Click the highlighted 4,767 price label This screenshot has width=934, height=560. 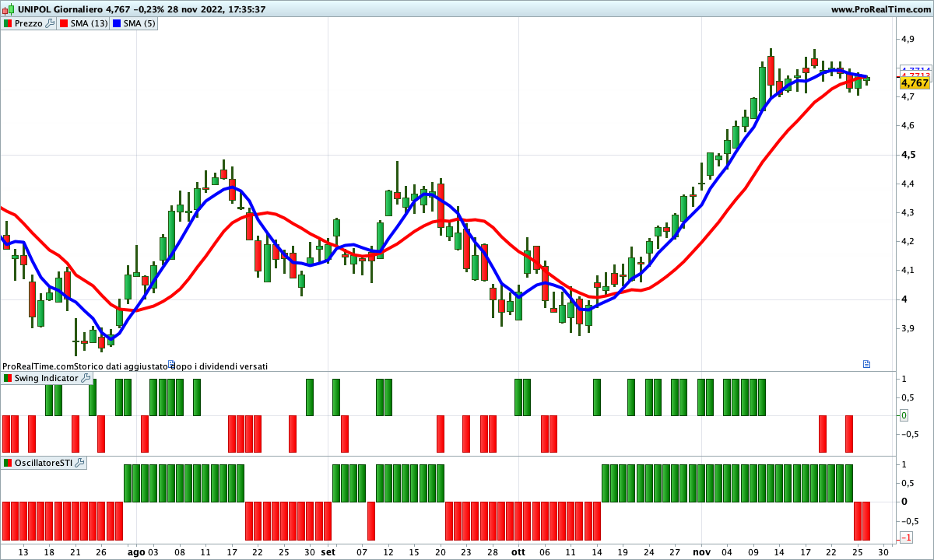(917, 82)
